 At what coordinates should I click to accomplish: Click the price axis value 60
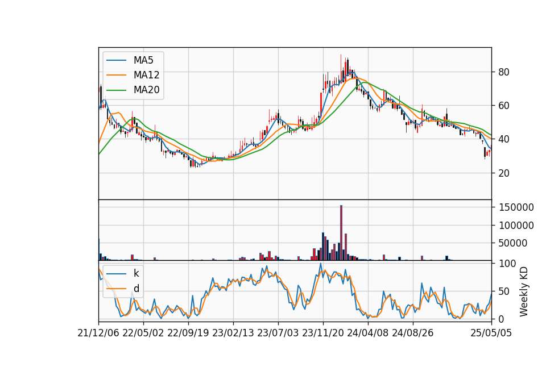504,106
